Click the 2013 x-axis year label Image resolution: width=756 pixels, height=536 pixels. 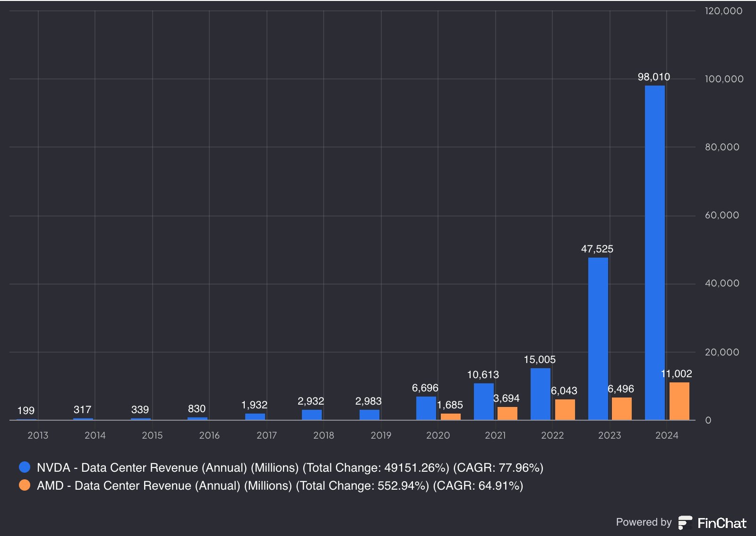(x=38, y=435)
